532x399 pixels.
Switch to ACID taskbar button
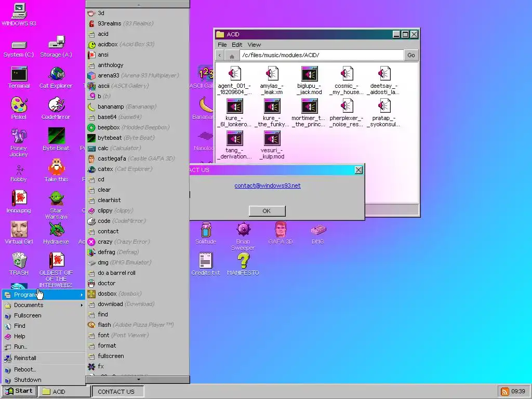[x=64, y=392]
